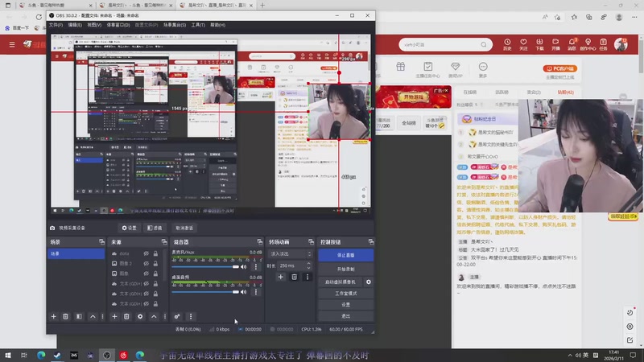644x362 pixels.
Task: Toggle visibility eye for dota source
Action: coord(147,253)
